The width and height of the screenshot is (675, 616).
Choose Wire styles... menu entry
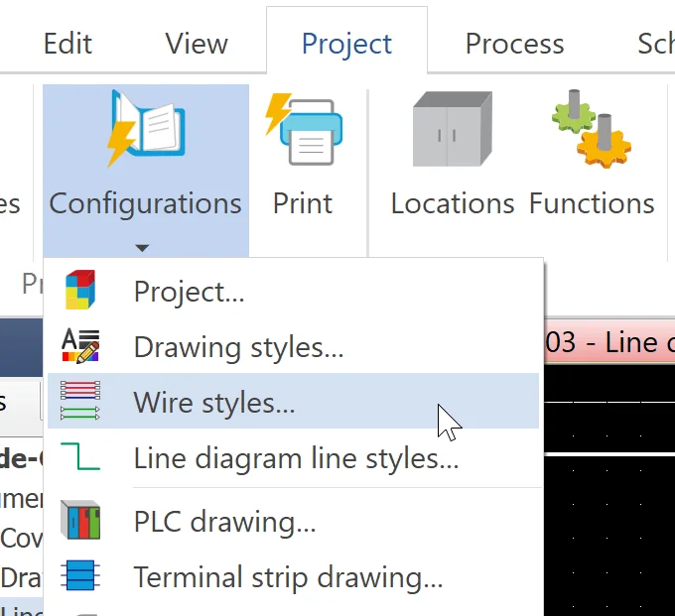click(x=214, y=403)
